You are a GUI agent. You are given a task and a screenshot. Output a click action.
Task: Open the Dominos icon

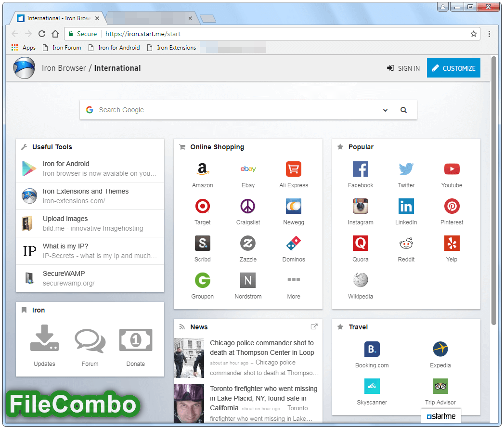(294, 243)
